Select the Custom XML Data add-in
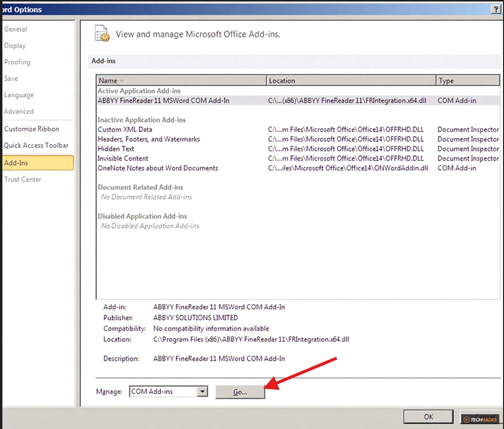504x429 pixels. (124, 129)
